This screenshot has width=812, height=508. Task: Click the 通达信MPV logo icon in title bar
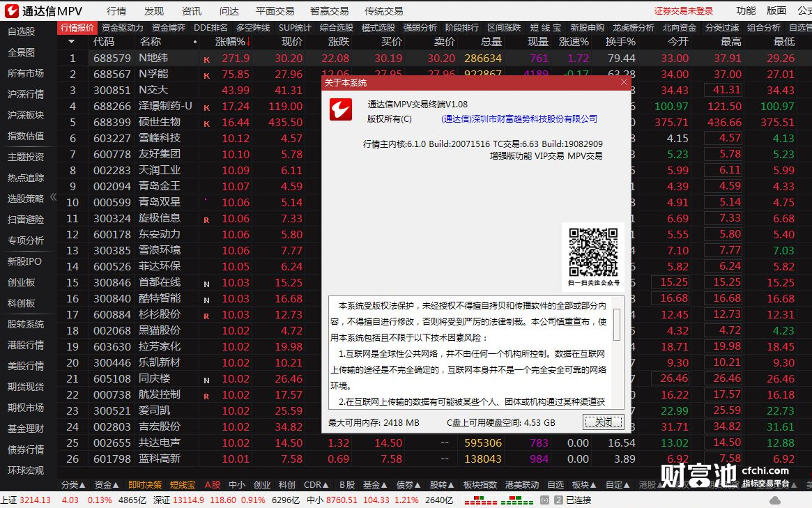[11, 10]
